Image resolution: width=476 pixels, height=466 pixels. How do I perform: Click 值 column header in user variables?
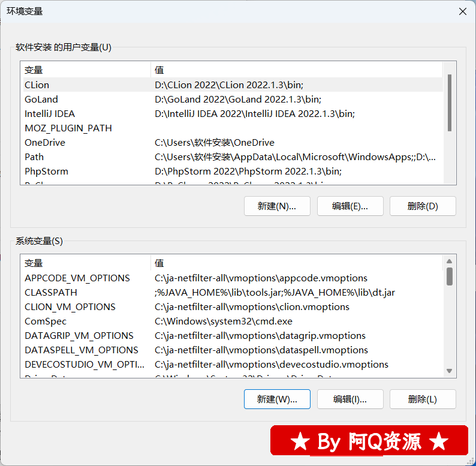click(x=297, y=70)
